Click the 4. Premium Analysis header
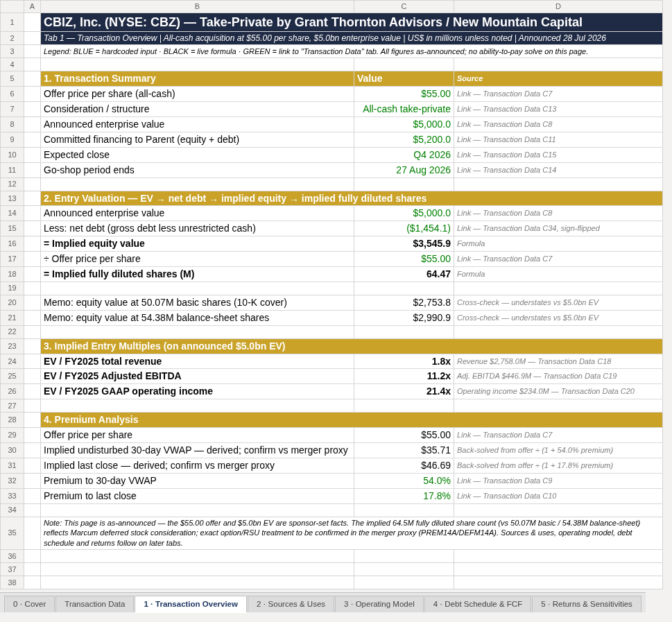The height and width of the screenshot is (622, 672). [x=352, y=420]
